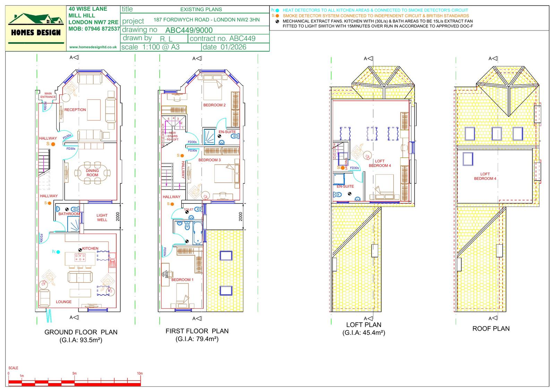The image size is (555, 392).
Task: Select the heat detector symbol in the kitchen
Action: coord(58,252)
